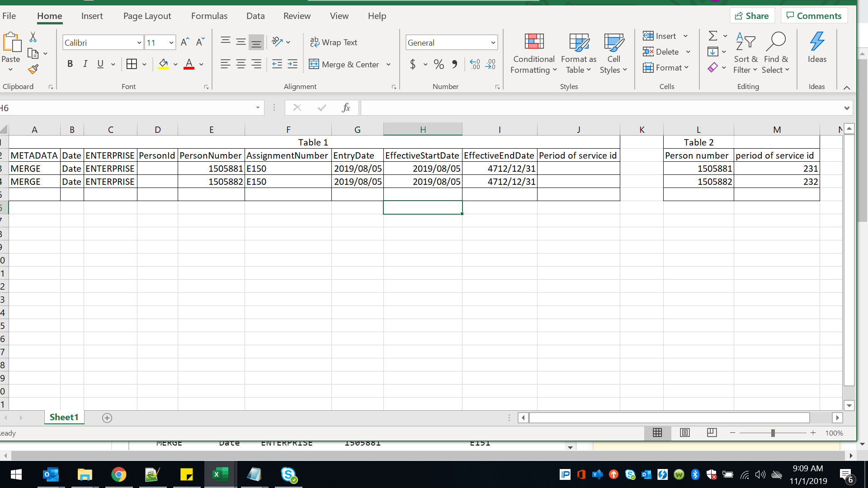
Task: Toggle Underline formatting
Action: pos(100,64)
